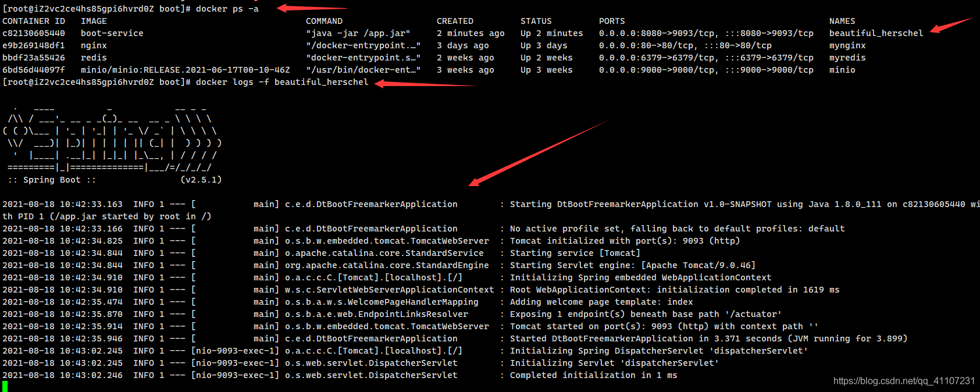Click the beautiful_herschel name in NAMES column
This screenshot has width=980, height=392.
point(876,33)
